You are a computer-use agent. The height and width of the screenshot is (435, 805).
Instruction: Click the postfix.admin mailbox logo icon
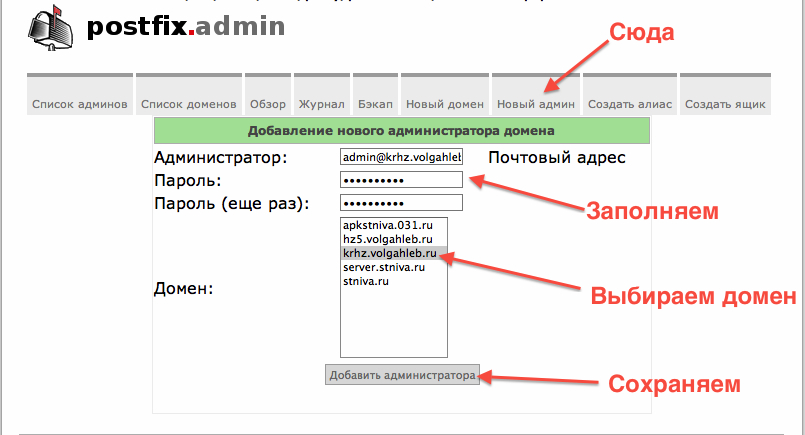[x=48, y=30]
